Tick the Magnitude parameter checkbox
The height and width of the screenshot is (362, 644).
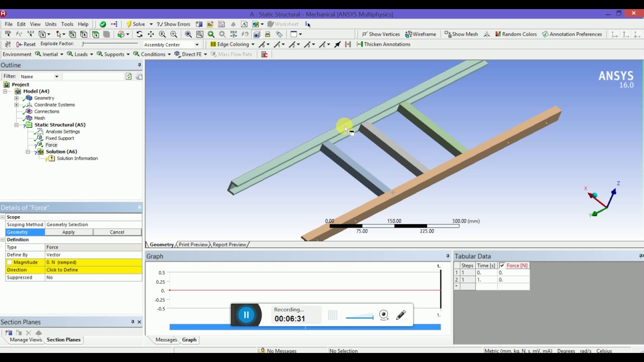coord(10,262)
